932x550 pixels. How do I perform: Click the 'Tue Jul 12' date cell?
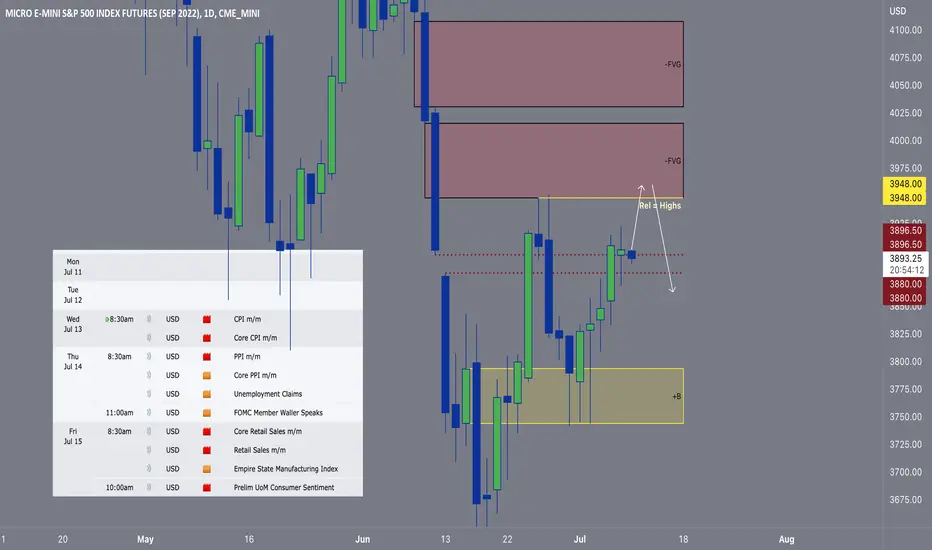pyautogui.click(x=73, y=295)
